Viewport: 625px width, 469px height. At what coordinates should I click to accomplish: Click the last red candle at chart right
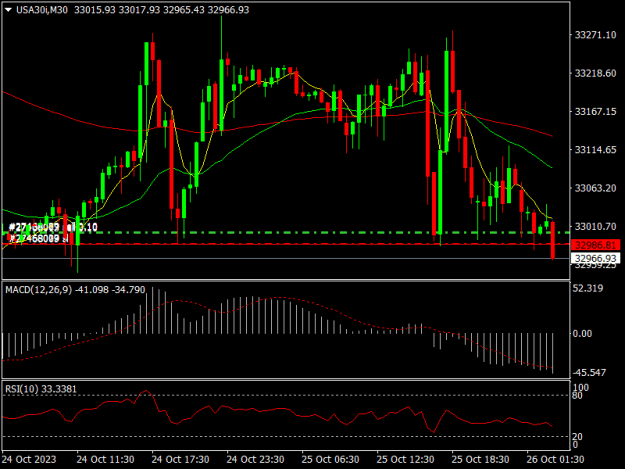click(553, 240)
